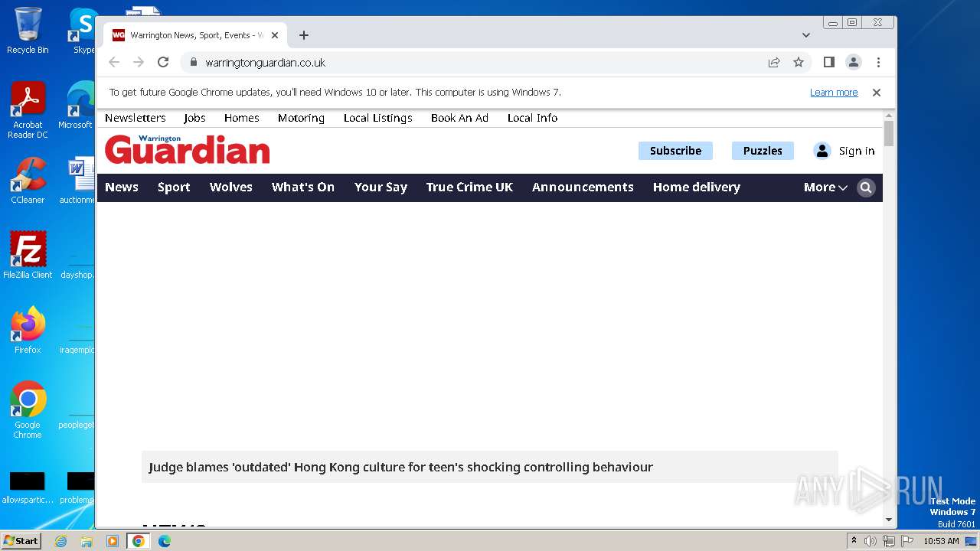Open Newsletters in top menu
The width and height of the screenshot is (980, 551).
click(x=136, y=118)
